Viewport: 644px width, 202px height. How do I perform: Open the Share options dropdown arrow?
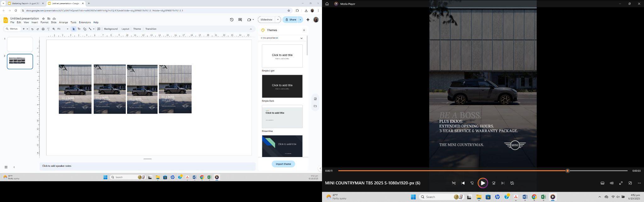(x=300, y=20)
